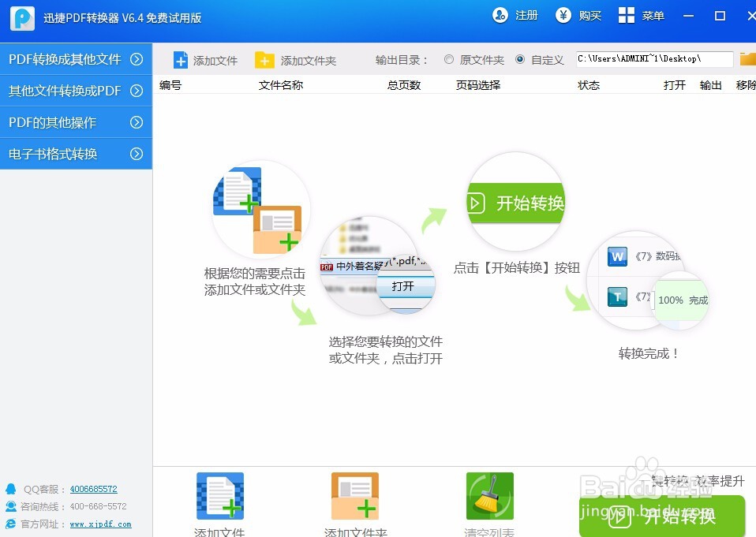Screen dimensions: 756x537
Task: Switch to the PDF的其他操作 sidebar section
Action: click(76, 122)
